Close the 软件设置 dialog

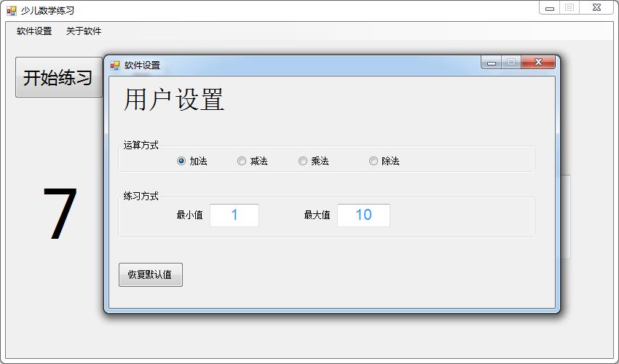coord(538,63)
